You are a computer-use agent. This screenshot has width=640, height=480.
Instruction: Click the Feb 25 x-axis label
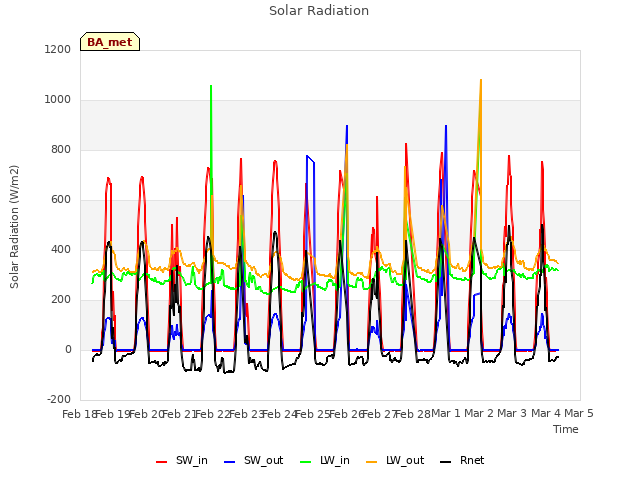point(313,414)
